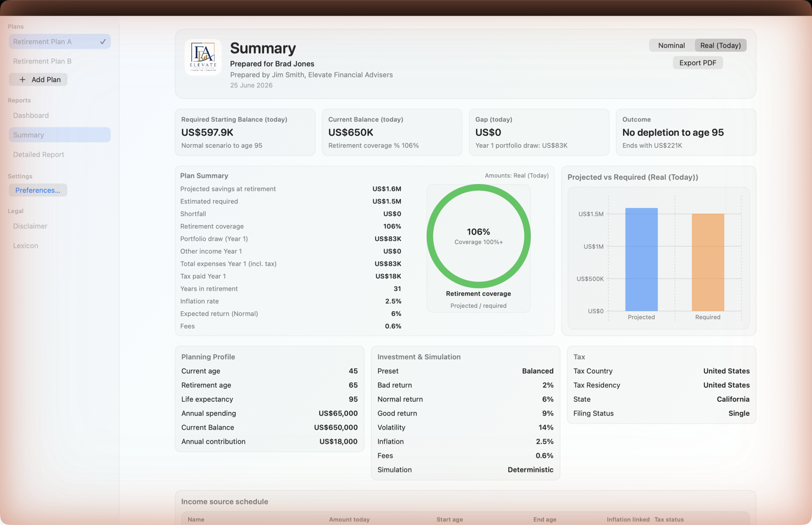Click the Volatility value 14%
812x525 pixels.
pos(546,427)
